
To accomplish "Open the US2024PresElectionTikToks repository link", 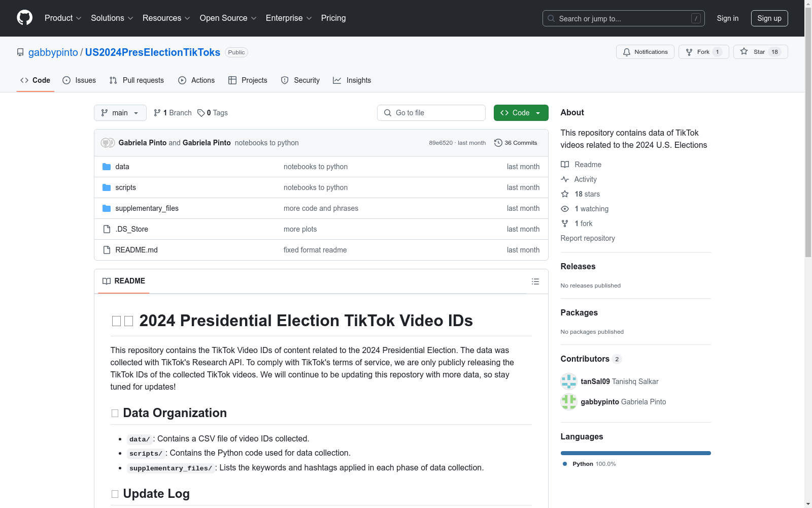I will click(x=153, y=52).
